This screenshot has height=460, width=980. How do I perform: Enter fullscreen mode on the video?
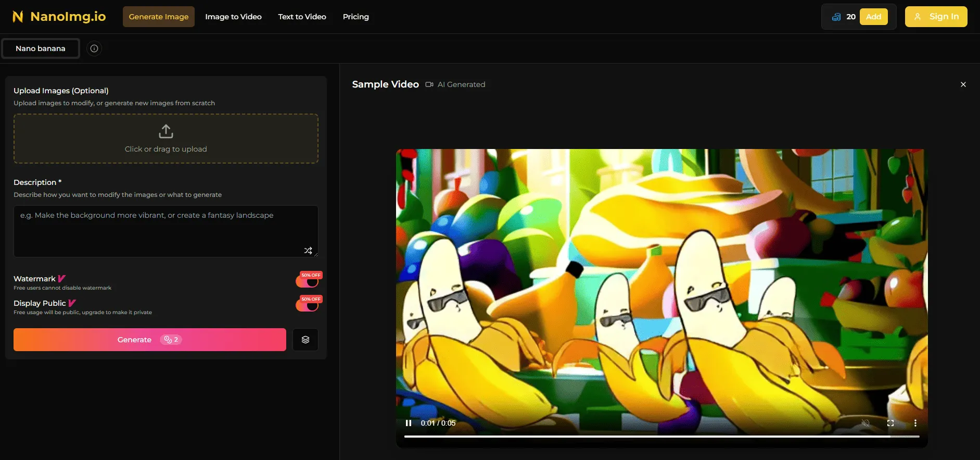(890, 423)
